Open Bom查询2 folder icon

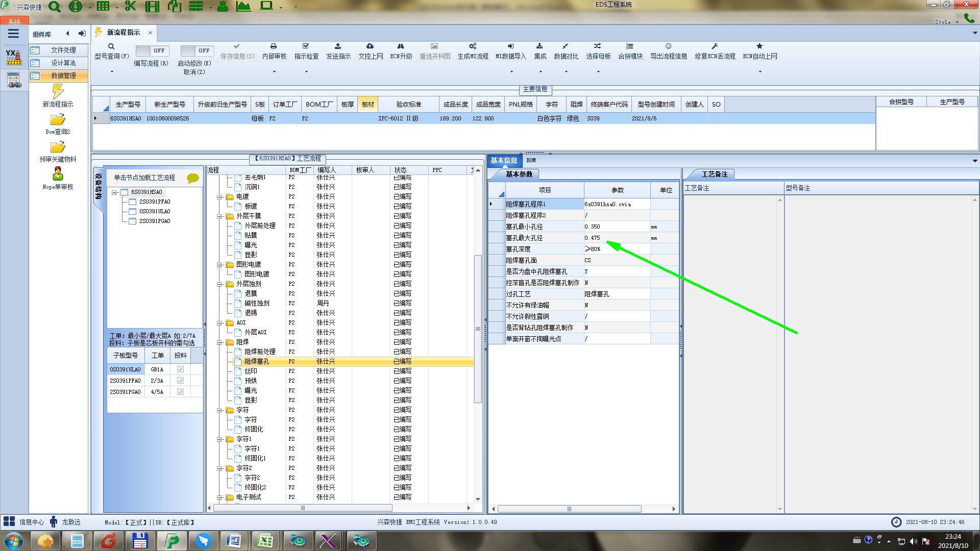(x=58, y=120)
